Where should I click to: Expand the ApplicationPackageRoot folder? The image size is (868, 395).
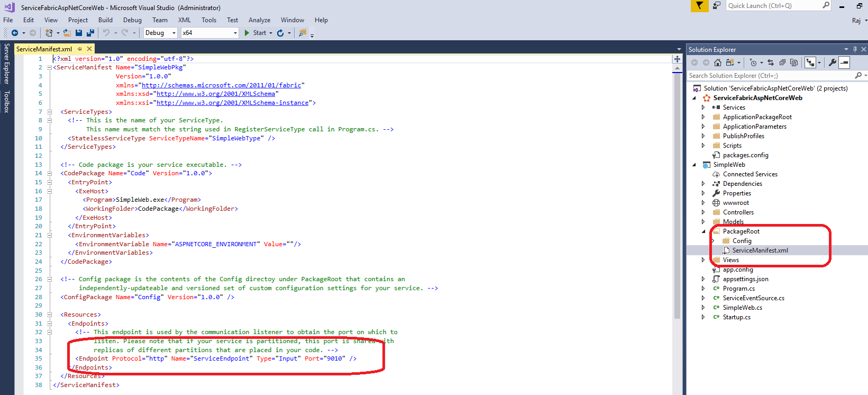click(x=703, y=117)
